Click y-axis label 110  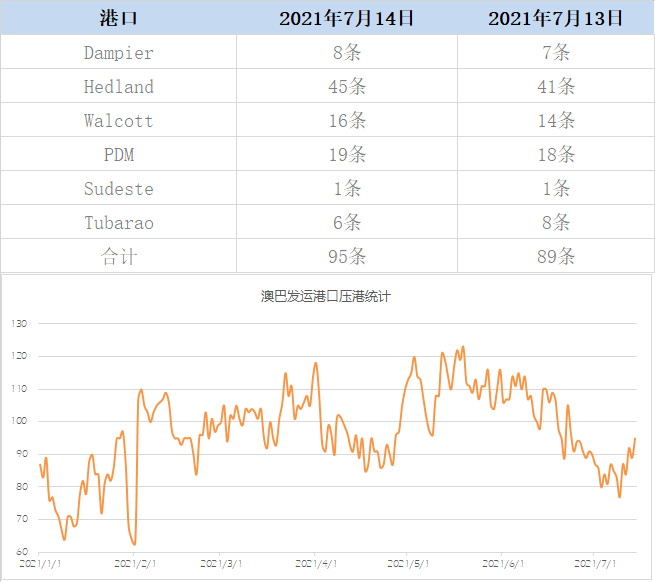coord(19,389)
